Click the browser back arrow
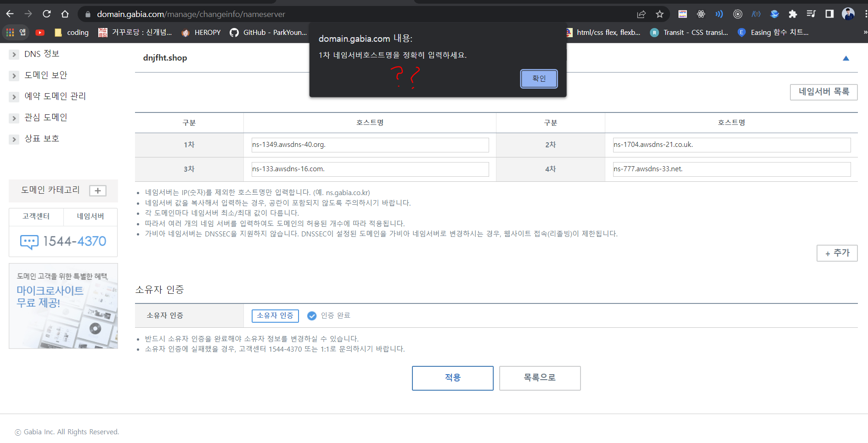The width and height of the screenshot is (868, 443). point(10,14)
